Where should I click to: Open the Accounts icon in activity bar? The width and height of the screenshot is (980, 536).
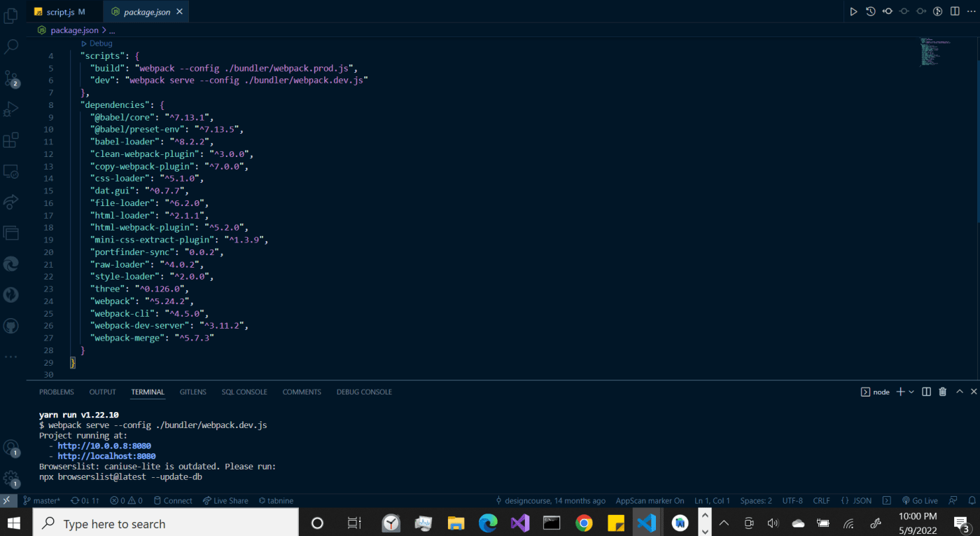coord(11,448)
